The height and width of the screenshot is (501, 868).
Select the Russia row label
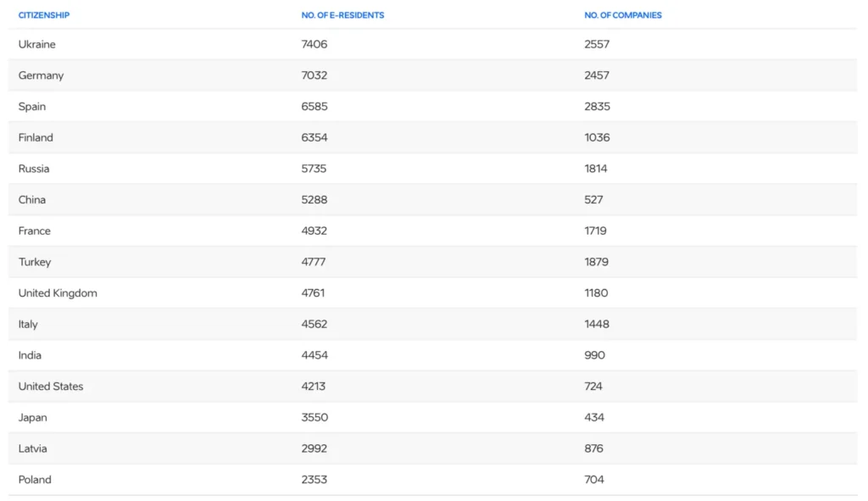tap(34, 169)
